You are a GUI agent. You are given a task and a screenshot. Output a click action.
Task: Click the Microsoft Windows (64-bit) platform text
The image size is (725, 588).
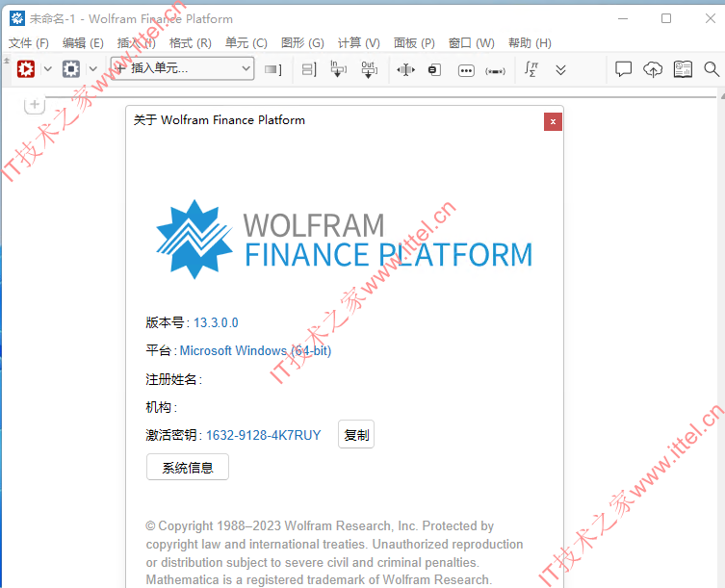point(256,351)
